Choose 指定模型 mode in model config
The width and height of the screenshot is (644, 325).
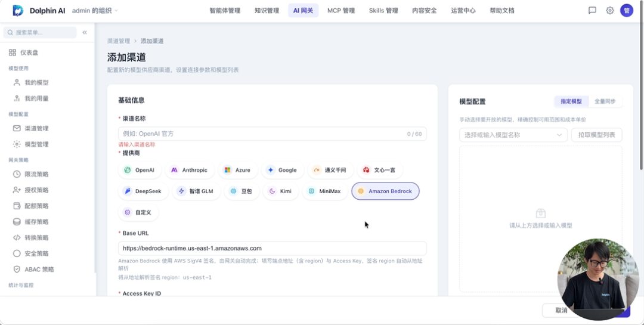tap(571, 101)
